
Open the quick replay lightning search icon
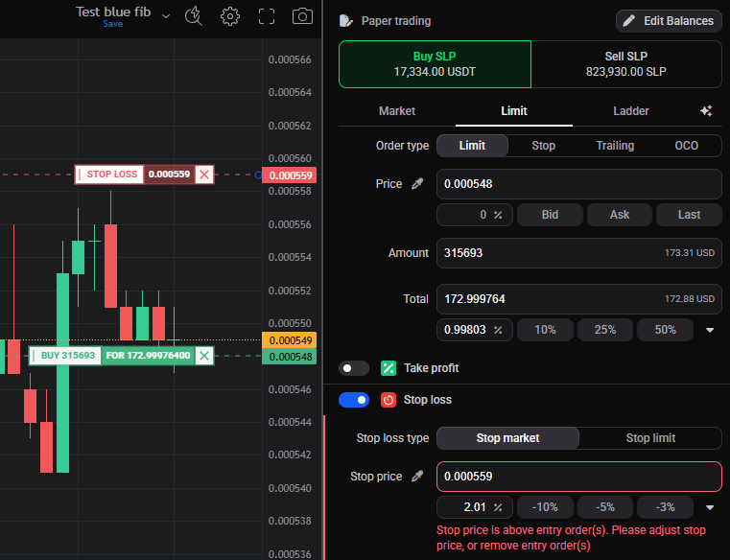click(193, 16)
